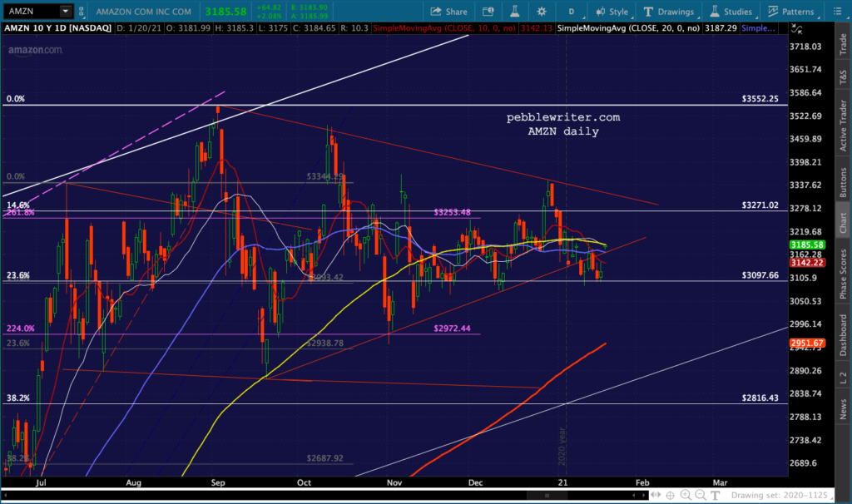Screen dimensions: 852x504
Task: Click the time scrollbar thumb
Action: [547, 496]
